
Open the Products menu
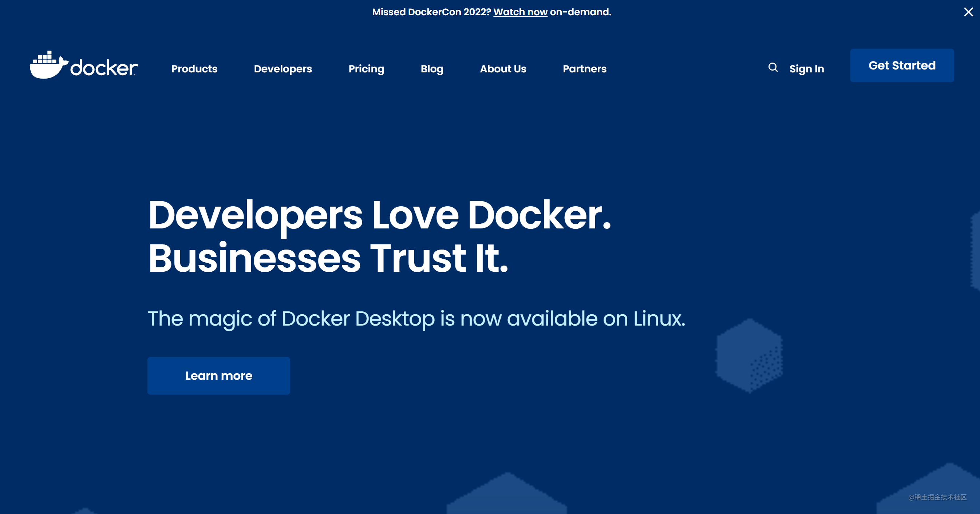coord(194,69)
